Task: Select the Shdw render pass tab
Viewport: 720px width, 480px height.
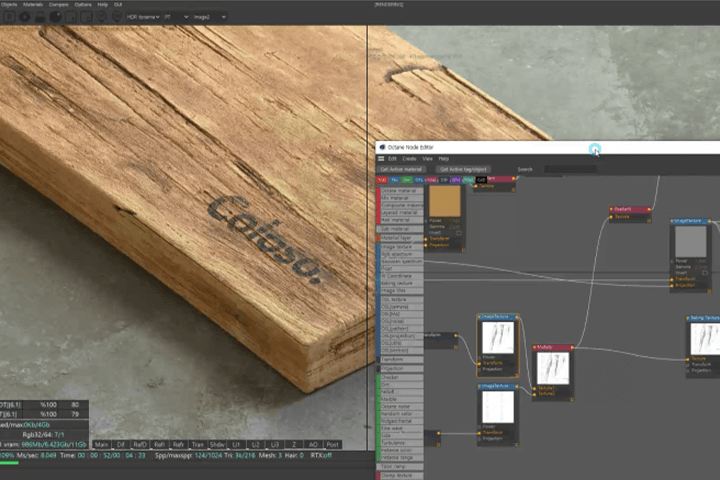Action: (x=217, y=445)
